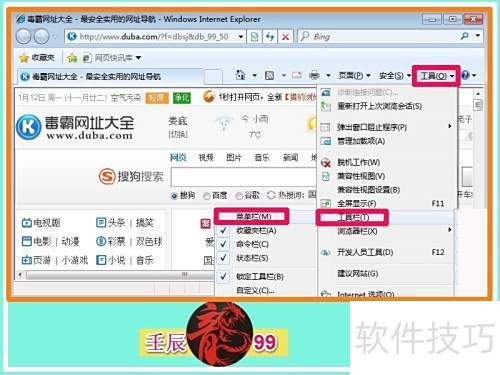Go back with the IE back arrow
This screenshot has width=500, height=375.
24,36
